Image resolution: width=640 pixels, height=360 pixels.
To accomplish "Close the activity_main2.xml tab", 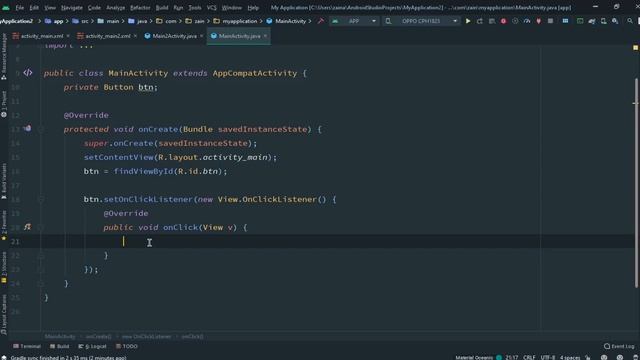I will pyautogui.click(x=135, y=36).
